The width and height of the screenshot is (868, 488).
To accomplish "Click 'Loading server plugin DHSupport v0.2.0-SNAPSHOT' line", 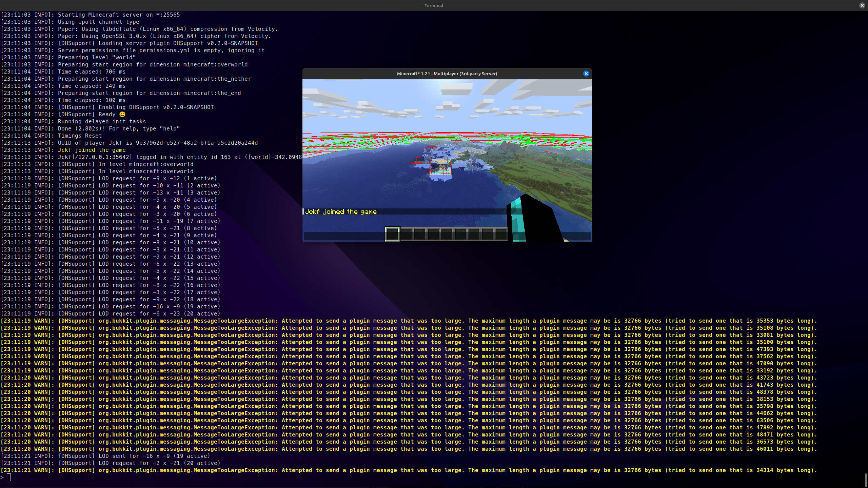I will coord(129,43).
